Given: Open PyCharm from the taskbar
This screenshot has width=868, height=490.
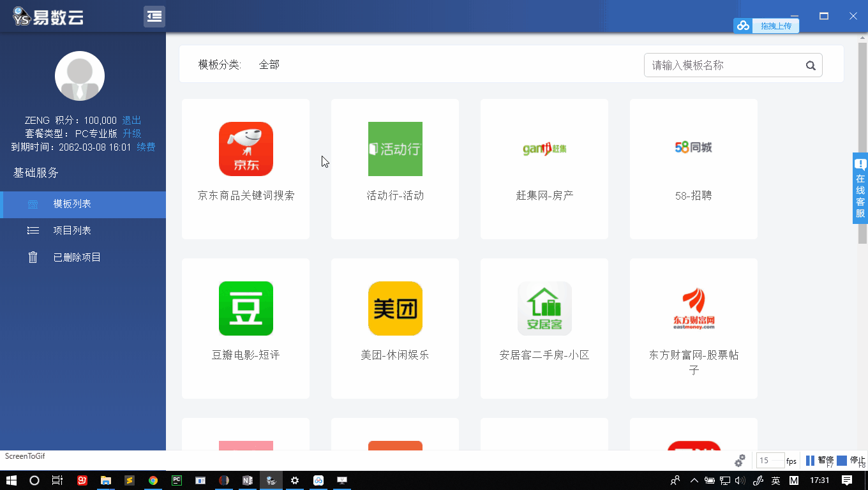Looking at the screenshot, I should 177,480.
